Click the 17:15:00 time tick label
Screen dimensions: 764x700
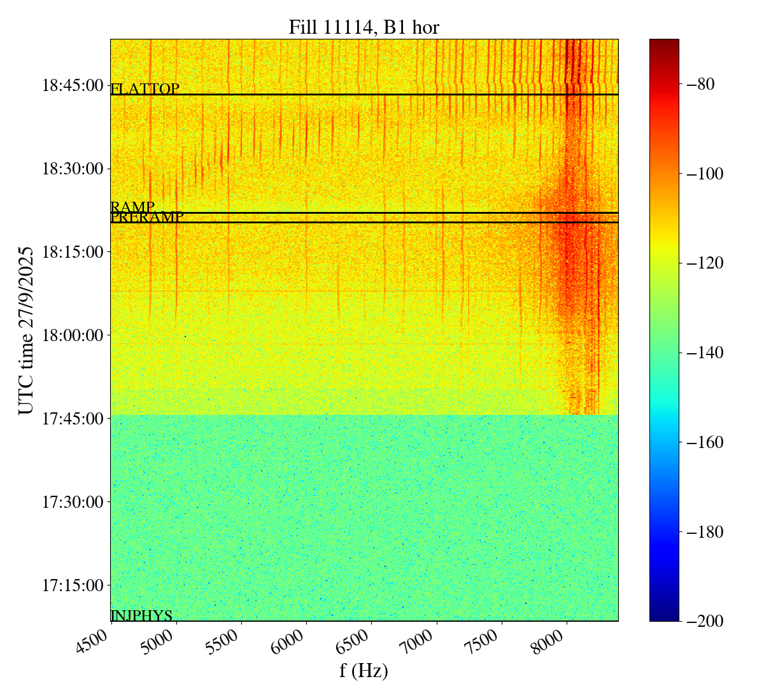[72, 585]
